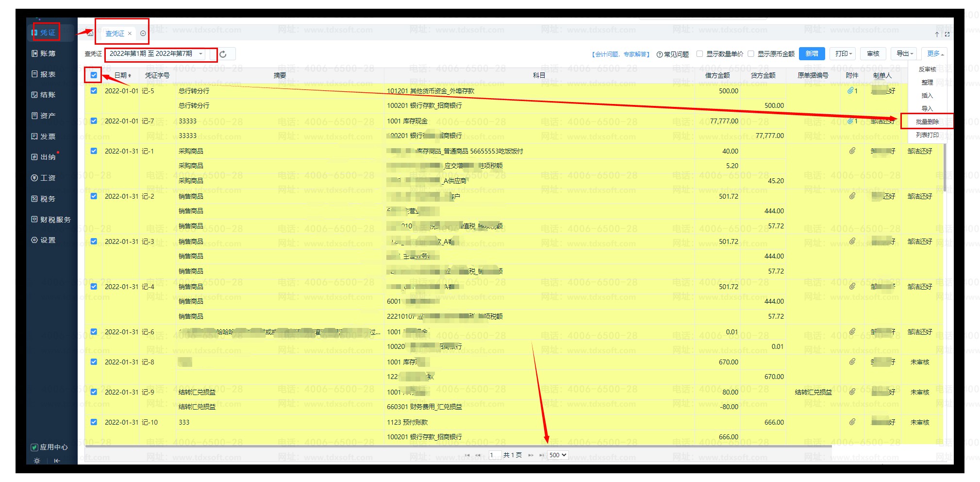Click the home icon in the tab bar
This screenshot has width=980, height=482.
coord(90,34)
